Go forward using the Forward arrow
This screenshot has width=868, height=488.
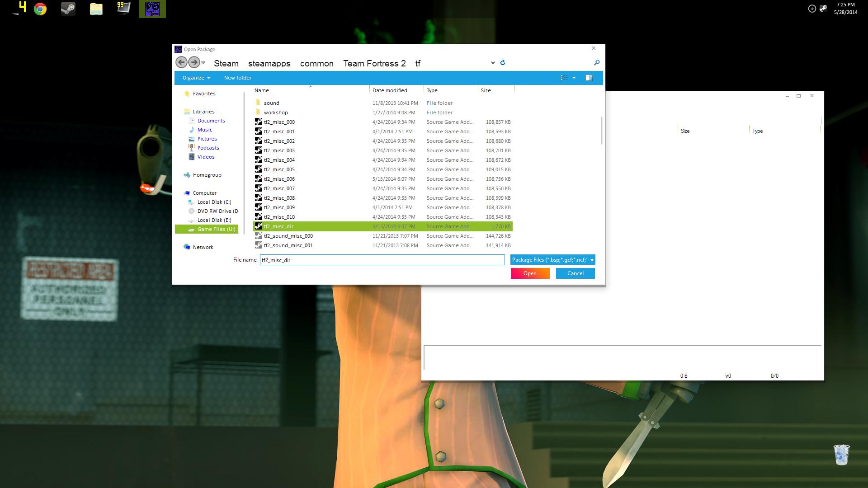point(194,62)
